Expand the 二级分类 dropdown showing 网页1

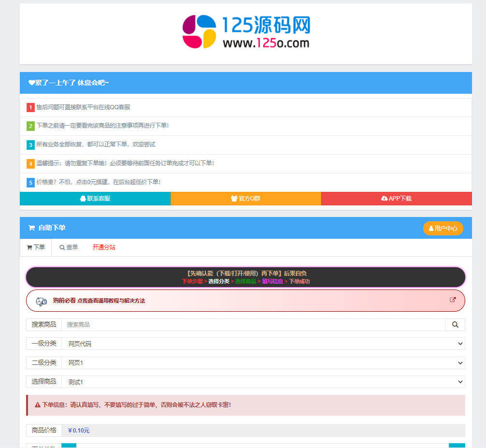[263, 363]
